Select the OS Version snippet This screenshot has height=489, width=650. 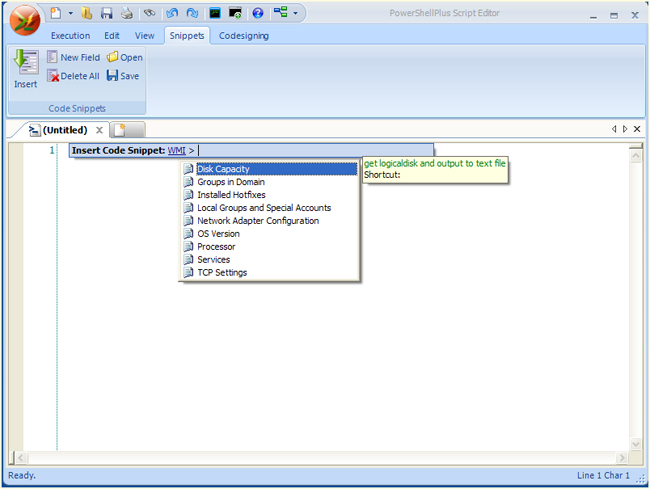[x=270, y=234]
